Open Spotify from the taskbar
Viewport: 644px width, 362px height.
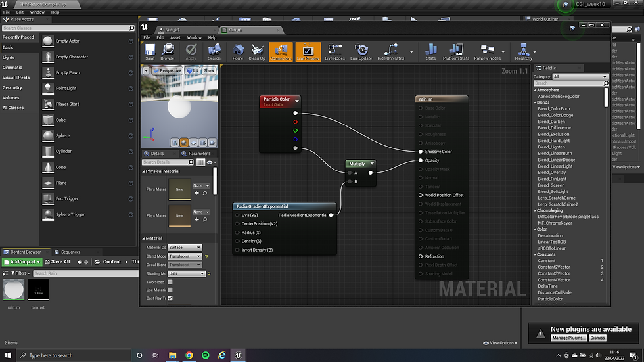[x=205, y=355]
